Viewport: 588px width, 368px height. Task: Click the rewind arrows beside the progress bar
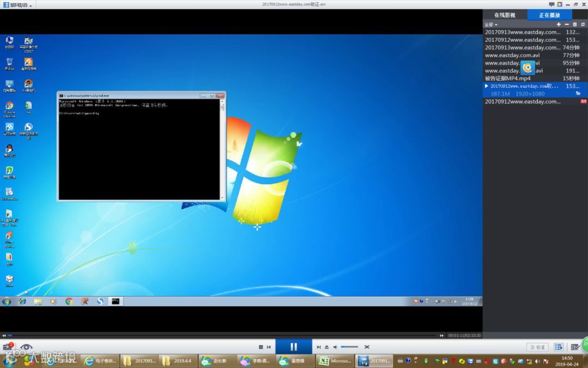(4, 335)
